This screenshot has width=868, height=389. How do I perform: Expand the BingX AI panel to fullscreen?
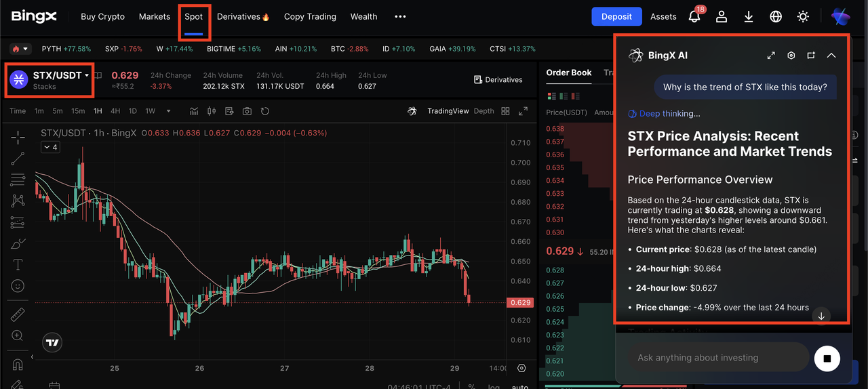click(x=771, y=56)
